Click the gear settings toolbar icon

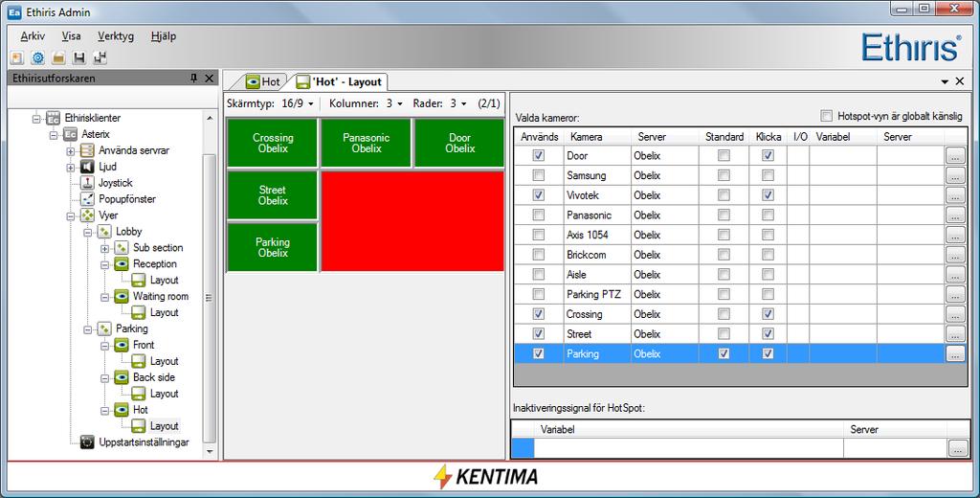[x=38, y=58]
